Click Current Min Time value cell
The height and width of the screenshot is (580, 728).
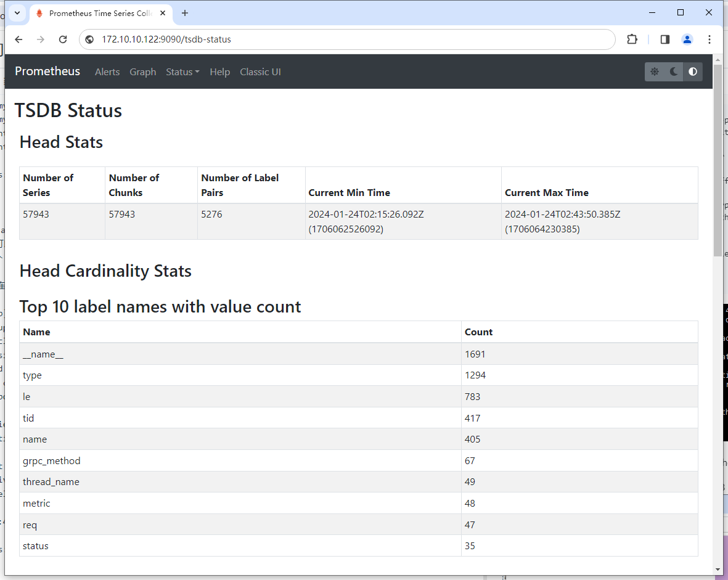pos(403,221)
